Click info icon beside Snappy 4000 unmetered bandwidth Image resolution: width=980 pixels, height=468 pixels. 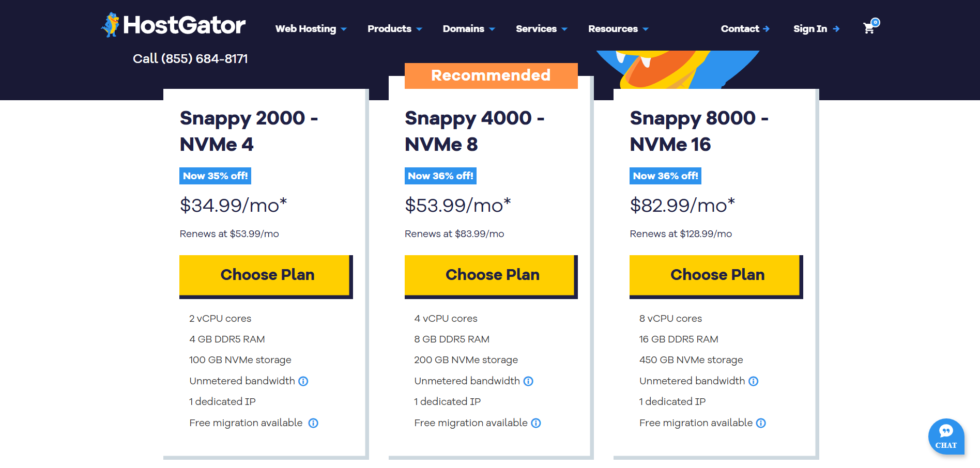coord(528,381)
